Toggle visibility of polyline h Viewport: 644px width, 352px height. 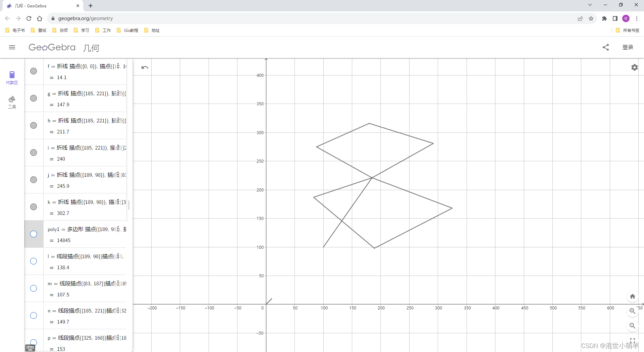point(34,125)
